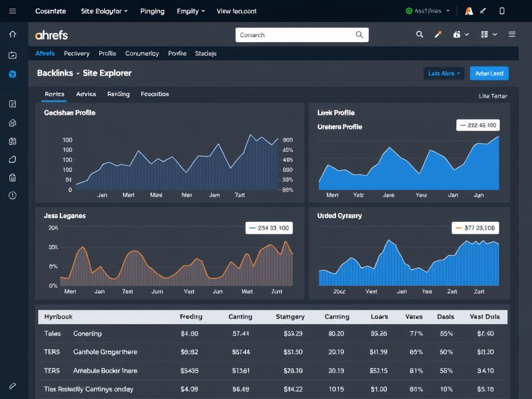Open the header hamburger lines icon

pyautogui.click(x=512, y=34)
